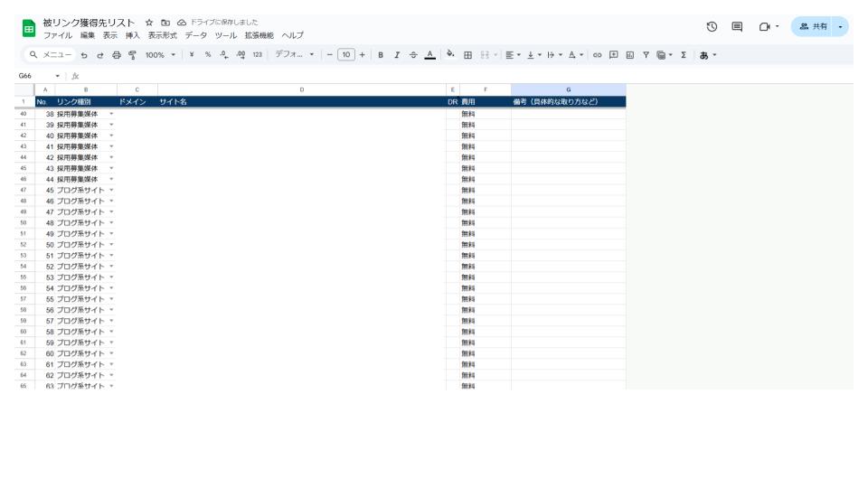Apply percent format icon
Image resolution: width=868 pixels, height=488 pixels.
[208, 55]
